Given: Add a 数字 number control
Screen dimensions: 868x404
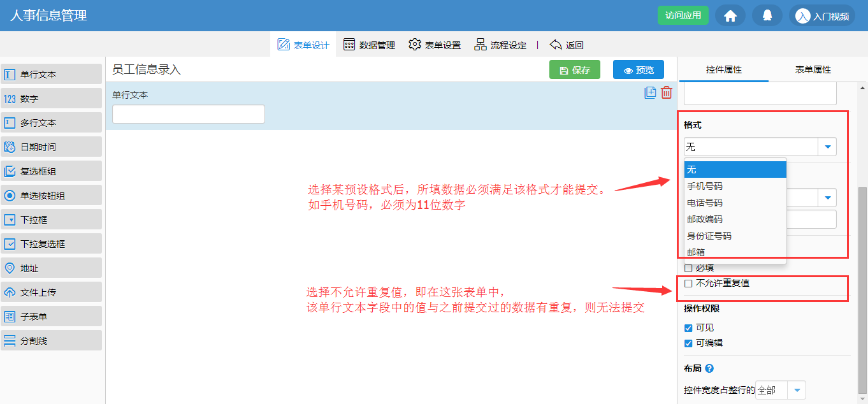Looking at the screenshot, I should (x=51, y=98).
